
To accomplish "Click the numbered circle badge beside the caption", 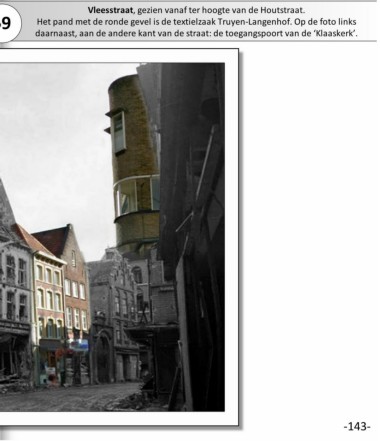I will point(7,23).
